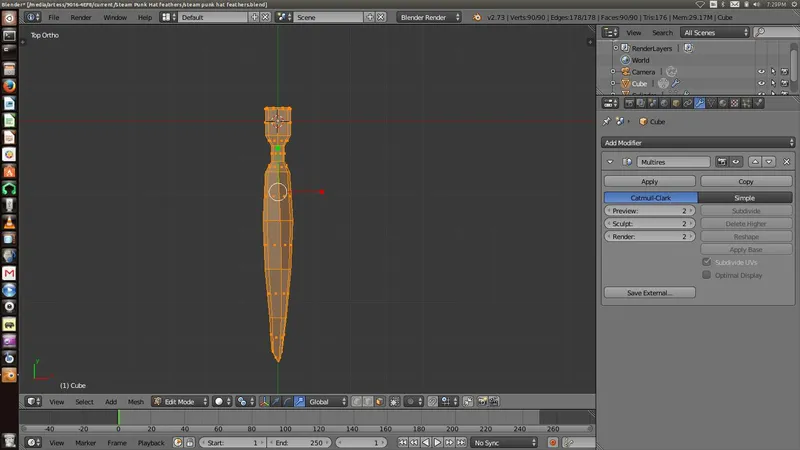Open the Render Layers properties tab
800x450 pixels.
[x=641, y=104]
